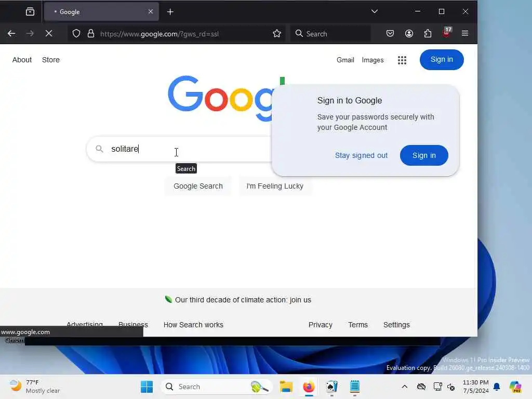Open Google Images link
The height and width of the screenshot is (399, 532).
pyautogui.click(x=373, y=60)
